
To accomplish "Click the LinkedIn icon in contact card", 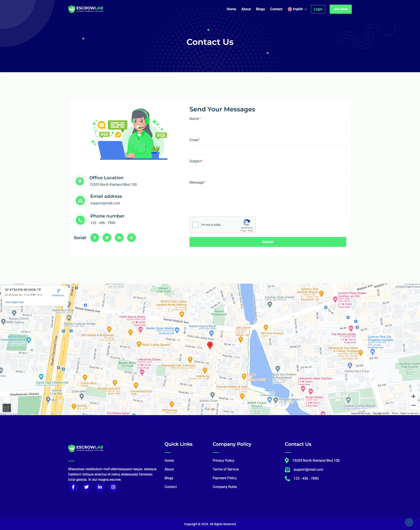I will [119, 238].
